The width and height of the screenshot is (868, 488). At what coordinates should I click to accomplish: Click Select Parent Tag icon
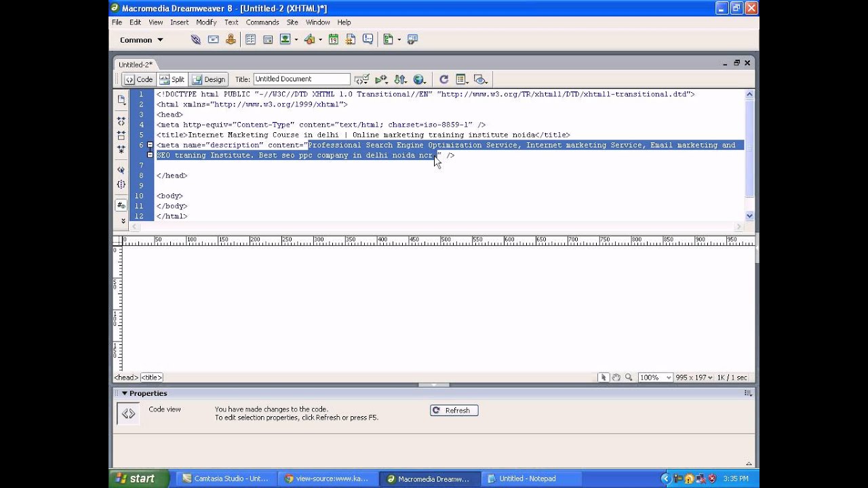121,170
